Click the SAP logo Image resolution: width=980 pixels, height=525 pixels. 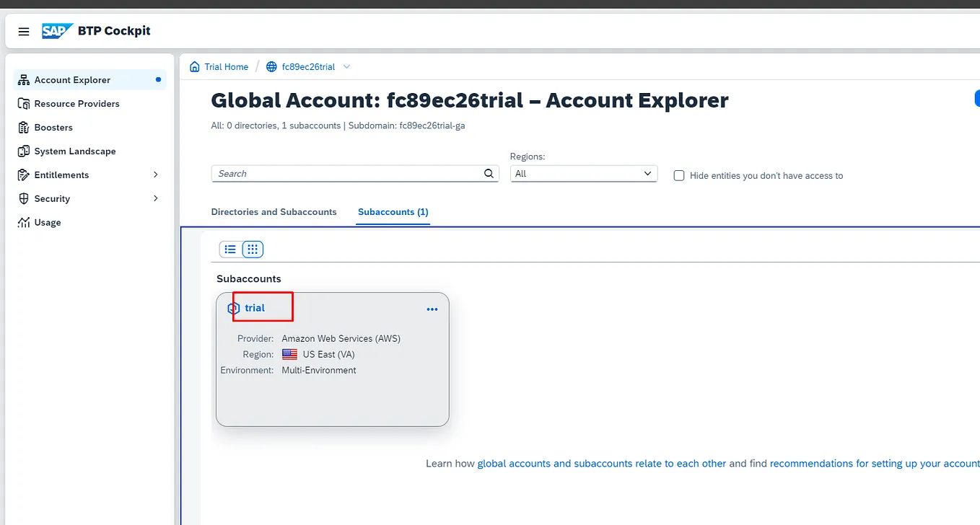click(57, 31)
